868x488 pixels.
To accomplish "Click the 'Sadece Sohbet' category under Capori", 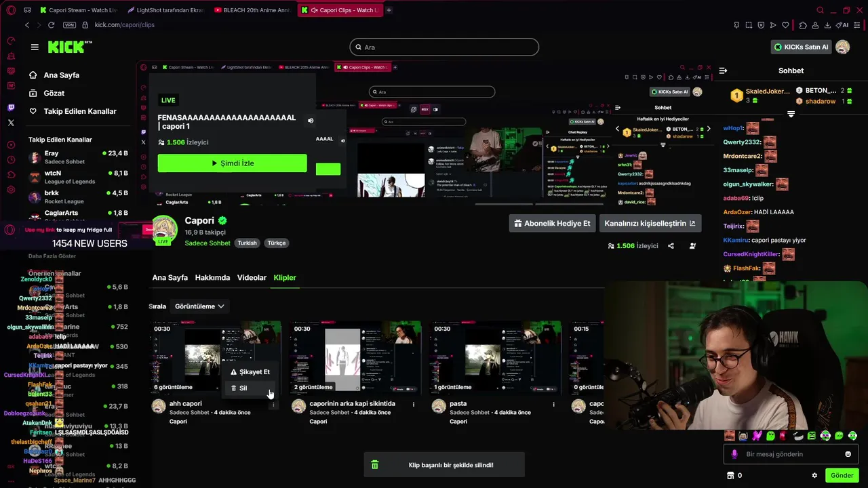I will (x=208, y=243).
